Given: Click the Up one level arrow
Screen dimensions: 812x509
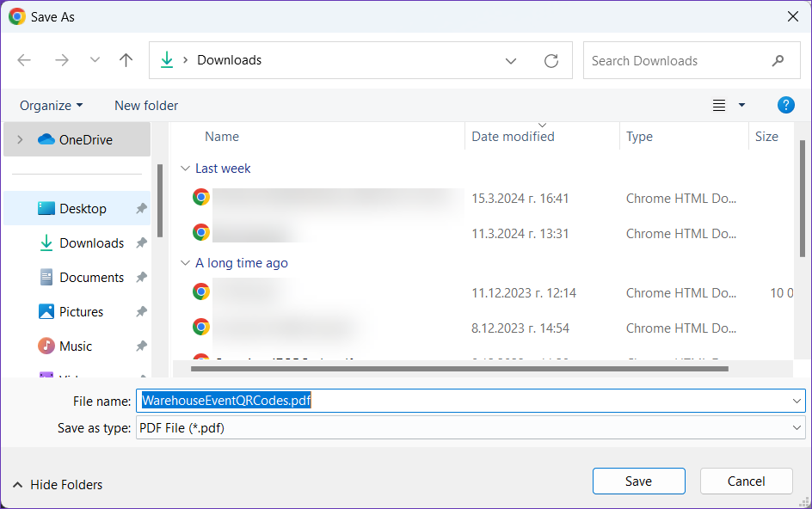Looking at the screenshot, I should click(126, 60).
